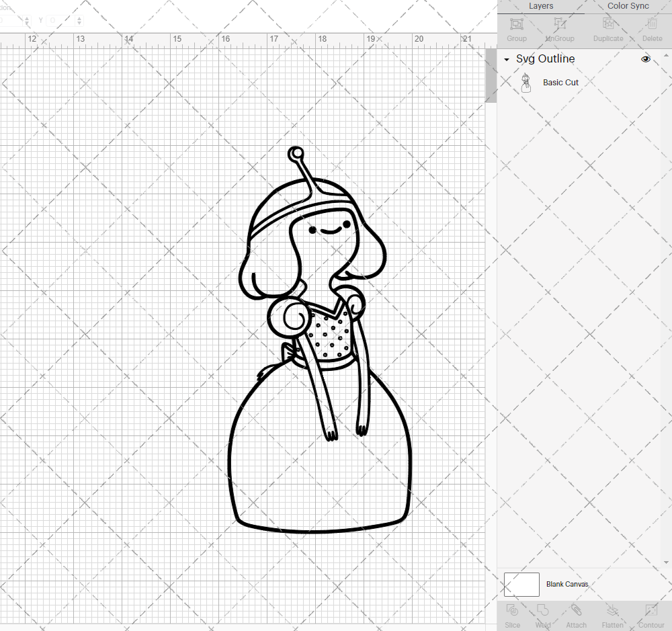Select the Basic Cut layer

(x=560, y=82)
